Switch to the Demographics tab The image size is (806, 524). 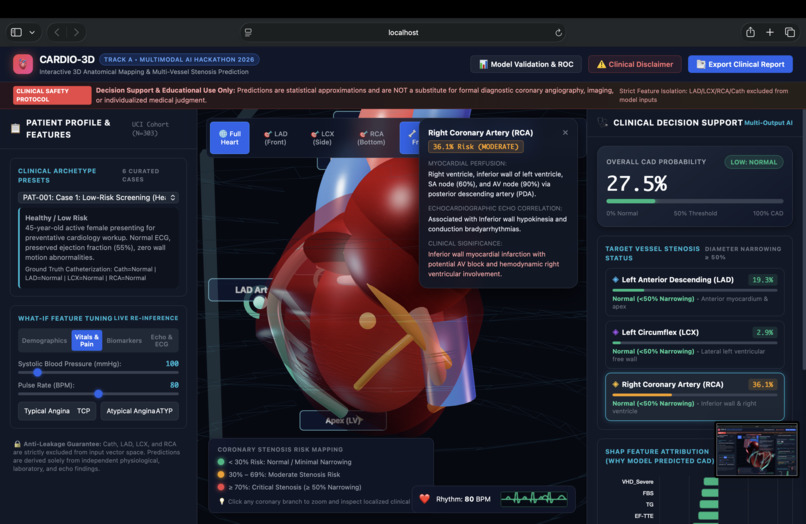click(x=44, y=340)
